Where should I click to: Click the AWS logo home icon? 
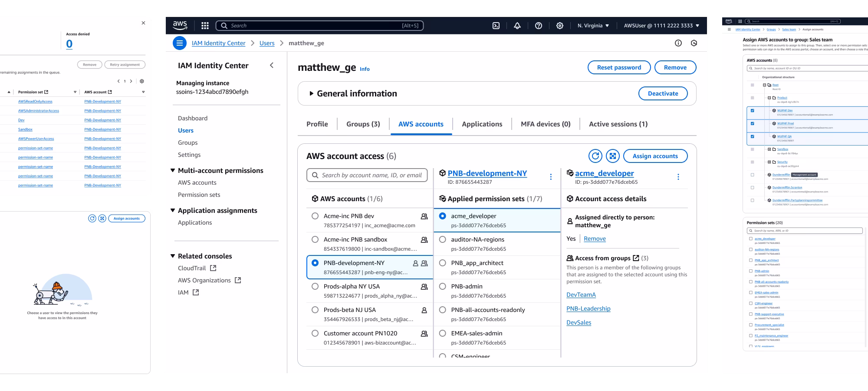pos(180,26)
